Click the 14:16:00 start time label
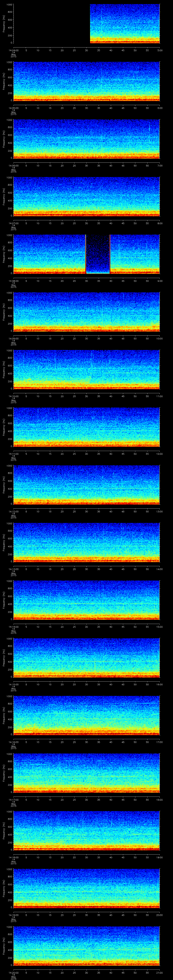This screenshot has height=980, width=173. (x=13, y=742)
